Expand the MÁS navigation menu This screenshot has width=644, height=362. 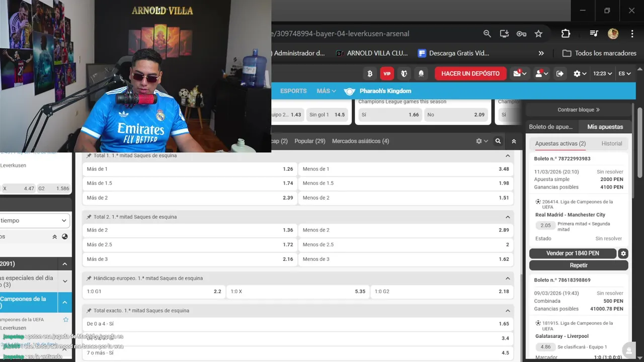(326, 91)
